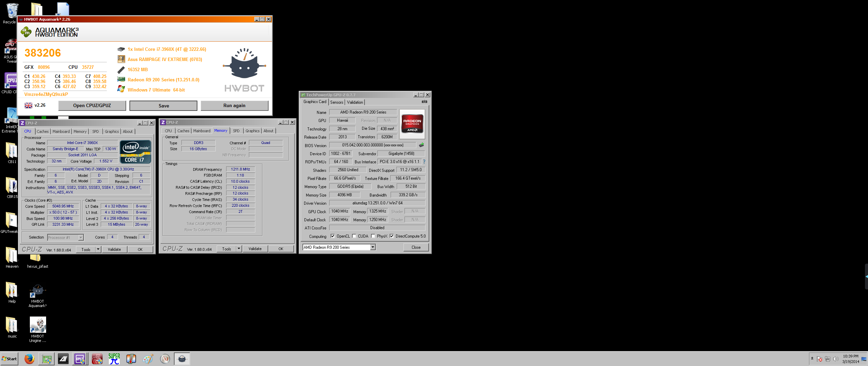
Task: Click the Asus RAMPAGE IV EXTREME text
Action: point(165,60)
